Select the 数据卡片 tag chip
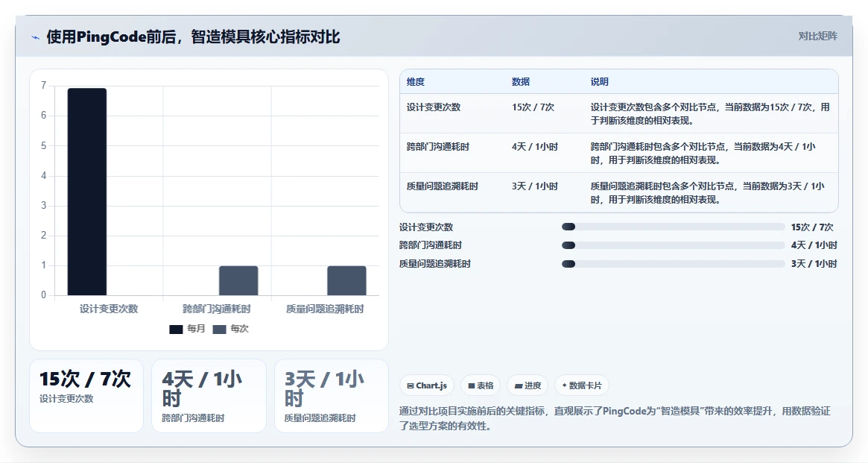Viewport: 868px width, 463px height. click(x=582, y=385)
